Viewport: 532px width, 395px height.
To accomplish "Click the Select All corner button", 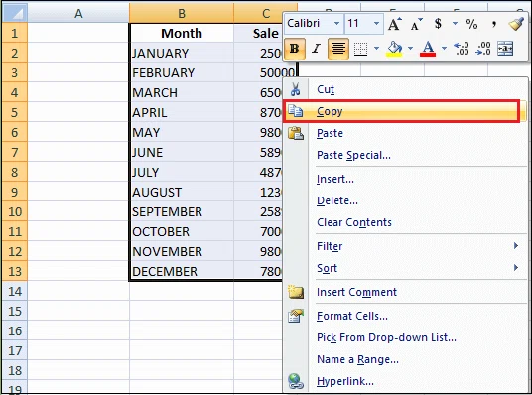I will click(15, 13).
